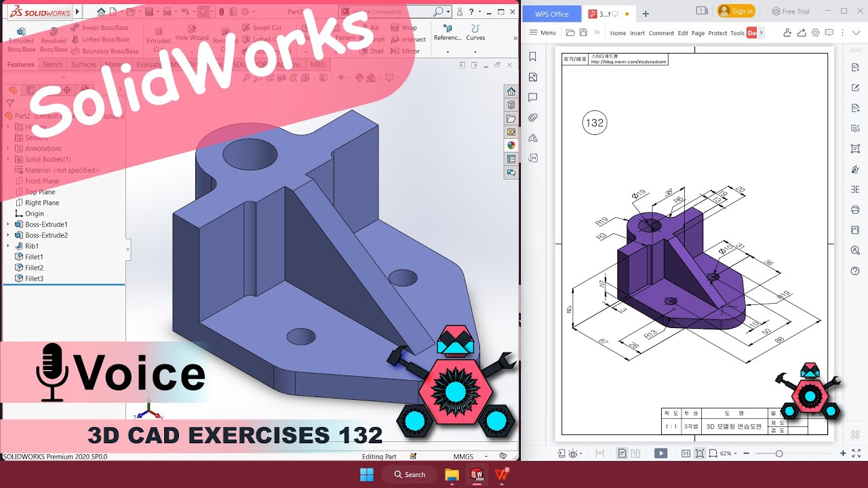Image resolution: width=868 pixels, height=488 pixels.
Task: Click the Mirror feature tool
Action: click(x=405, y=51)
